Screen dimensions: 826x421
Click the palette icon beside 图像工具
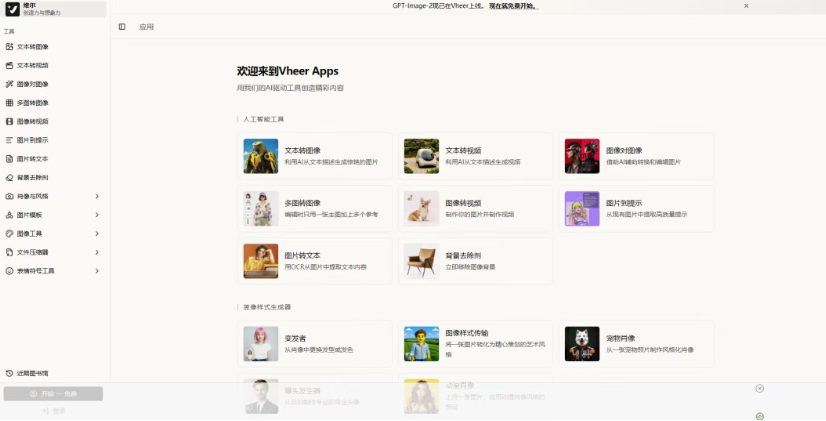9,233
